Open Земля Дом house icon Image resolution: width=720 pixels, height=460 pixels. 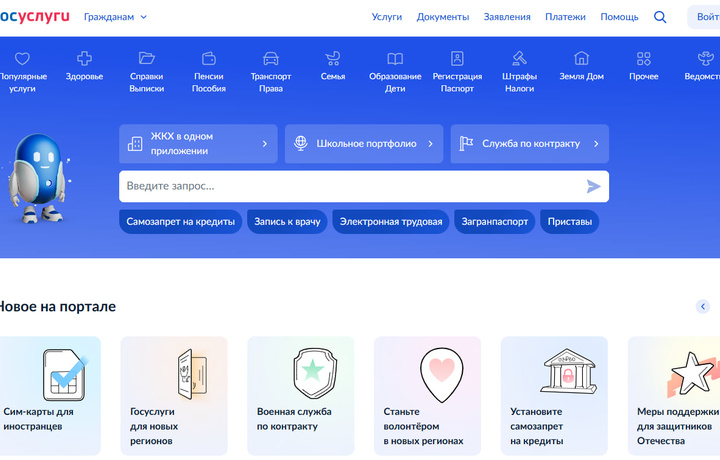(x=581, y=58)
